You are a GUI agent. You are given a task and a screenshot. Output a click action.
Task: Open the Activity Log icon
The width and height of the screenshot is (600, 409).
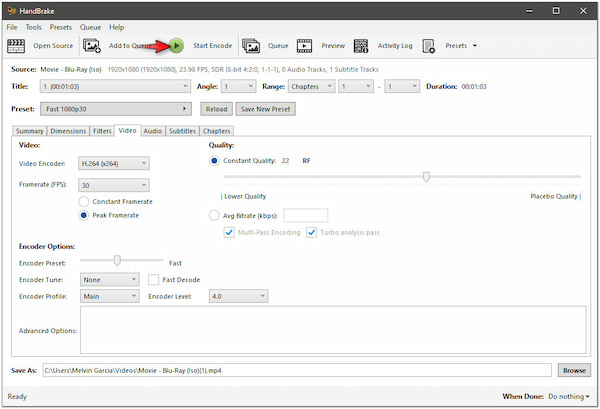pos(361,45)
